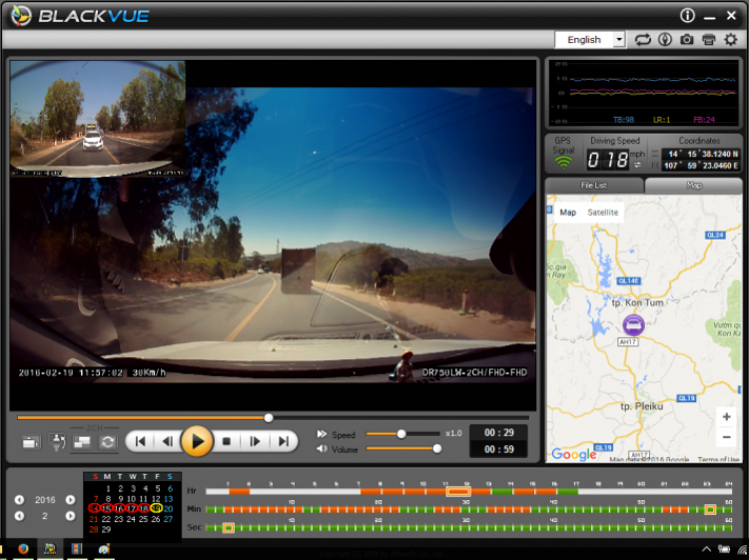Click the video seek bar handle
Screen dimensions: 749x560
[269, 417]
